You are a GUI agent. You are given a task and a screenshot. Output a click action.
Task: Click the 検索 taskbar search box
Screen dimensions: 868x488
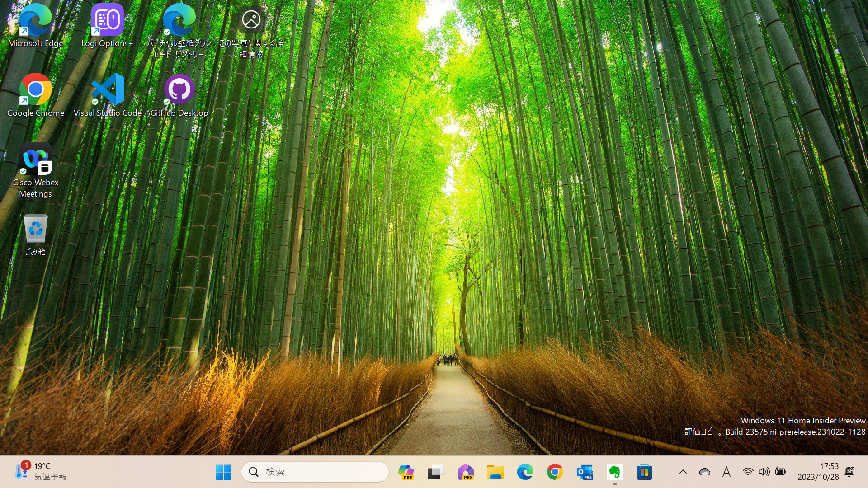315,472
